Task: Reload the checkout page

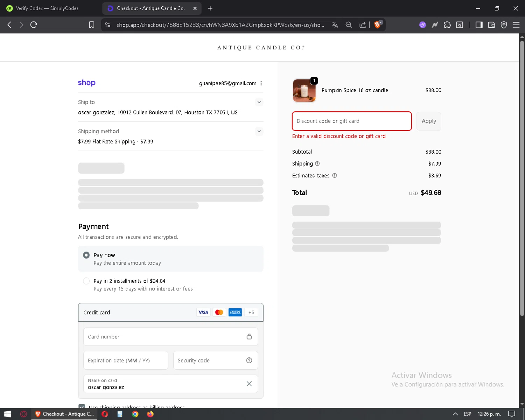Action: [x=34, y=25]
